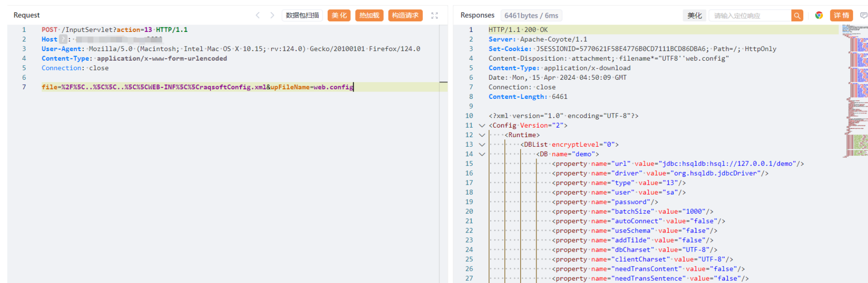
Task: Focus the response locate search field
Action: (750, 15)
